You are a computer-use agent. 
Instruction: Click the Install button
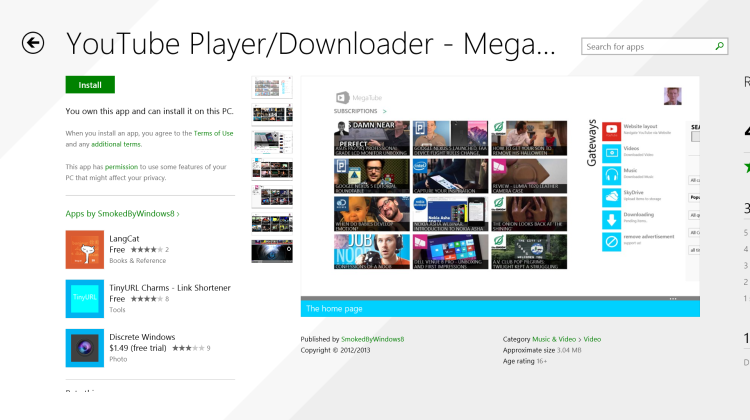[90, 85]
